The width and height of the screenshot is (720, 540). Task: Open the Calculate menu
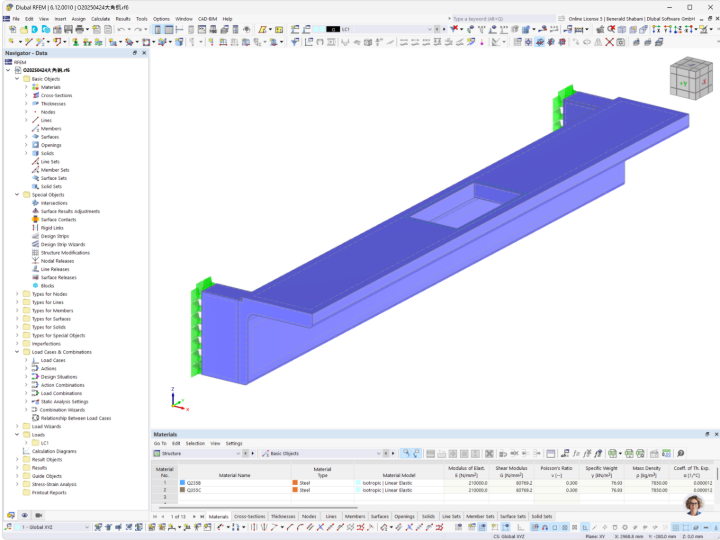(100, 19)
